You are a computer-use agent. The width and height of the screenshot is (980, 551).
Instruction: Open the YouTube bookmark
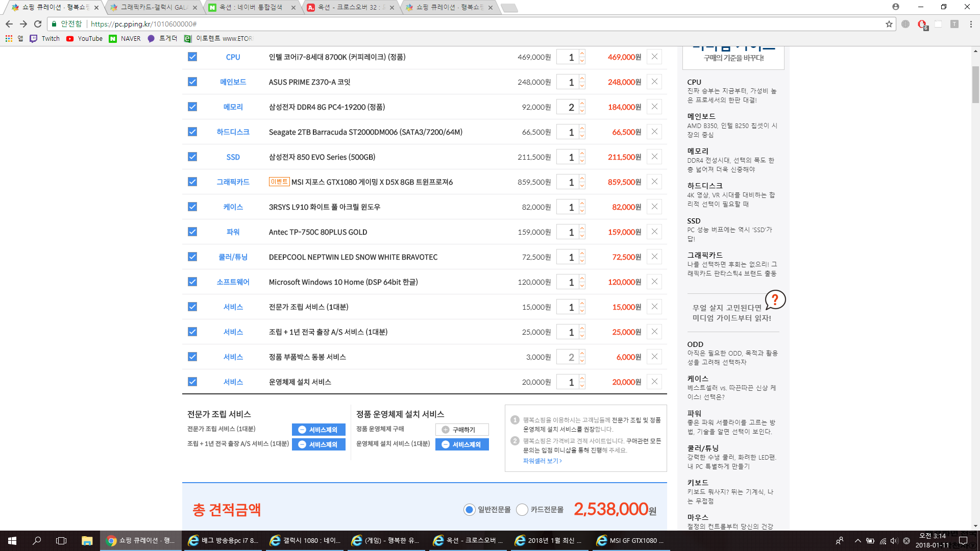[85, 38]
